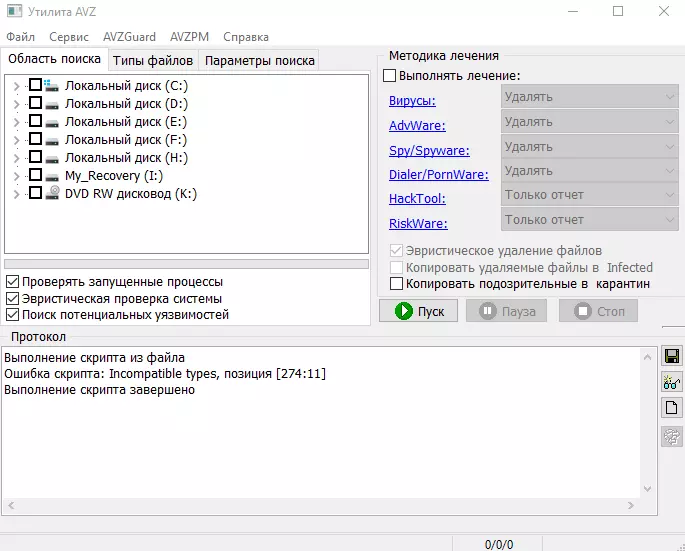Click the protocol scroll up arrow
Screen dimensions: 685x551
point(647,357)
